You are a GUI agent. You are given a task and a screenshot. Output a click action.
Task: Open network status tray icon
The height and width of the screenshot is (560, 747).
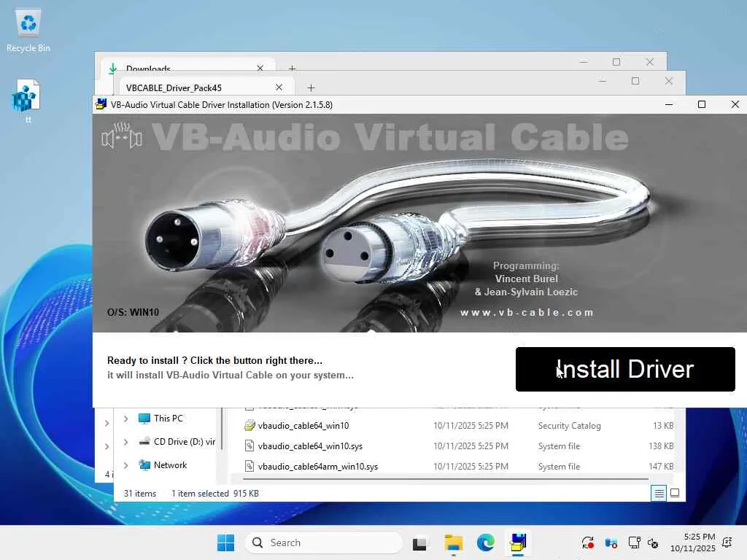[x=634, y=542]
